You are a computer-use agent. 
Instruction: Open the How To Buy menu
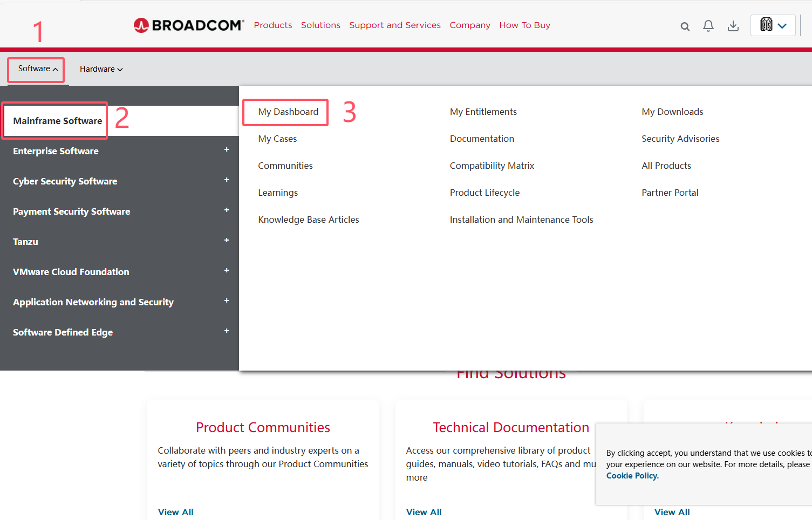coord(524,25)
